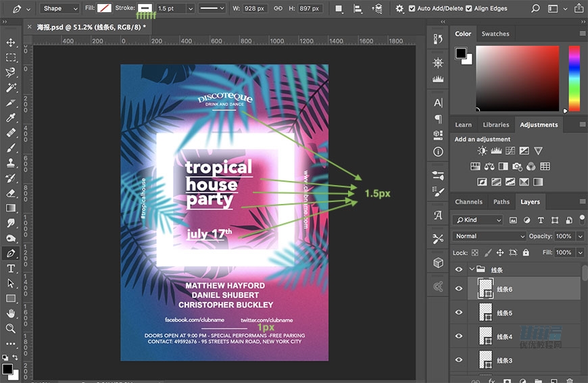
Task: Select the Hand tool
Action: tap(11, 313)
